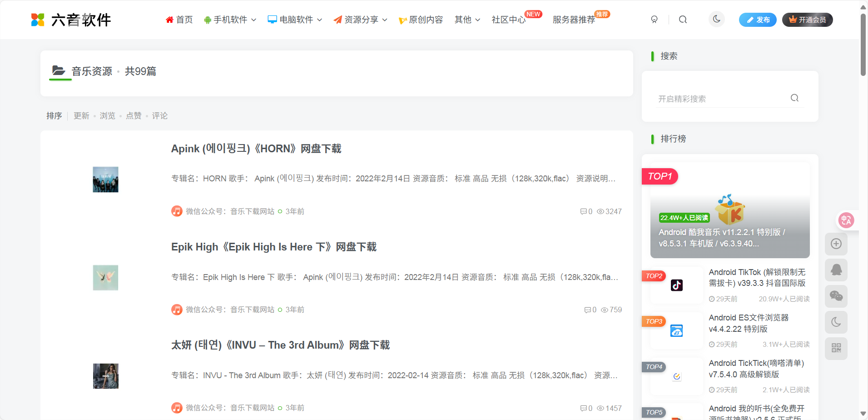Click comment count icon on Apink post
Image resolution: width=868 pixels, height=420 pixels.
583,211
